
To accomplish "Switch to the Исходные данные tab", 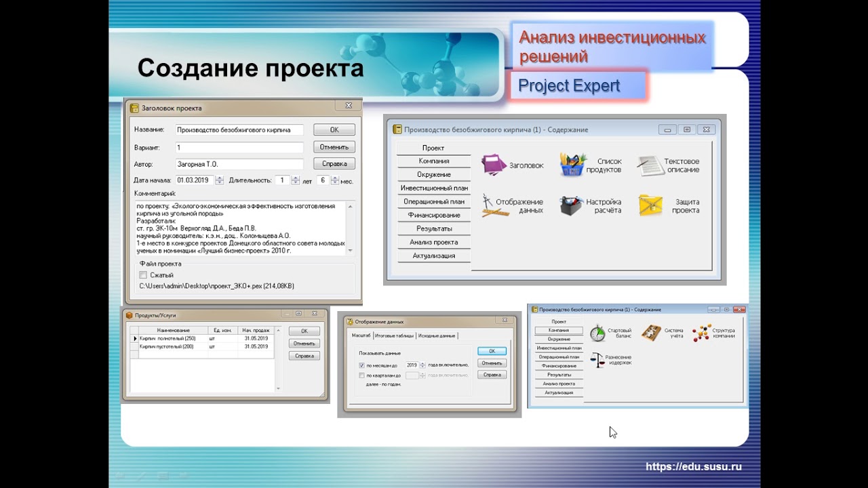I will [x=437, y=335].
